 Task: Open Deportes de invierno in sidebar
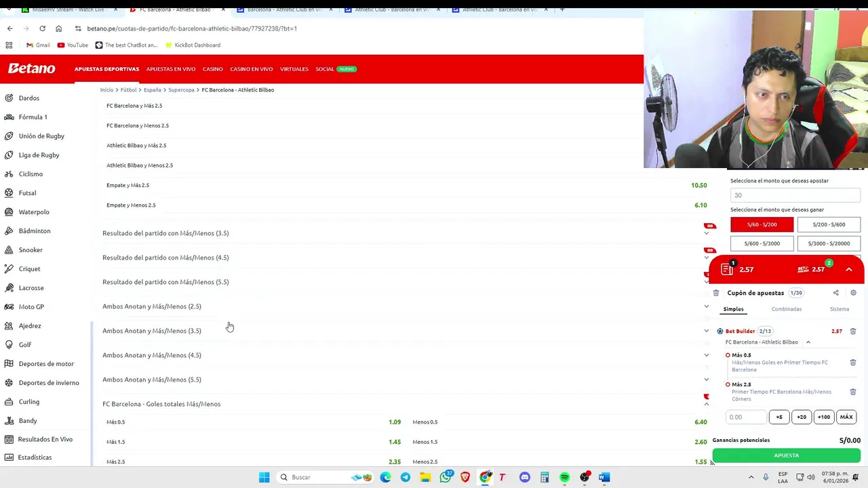coord(49,382)
